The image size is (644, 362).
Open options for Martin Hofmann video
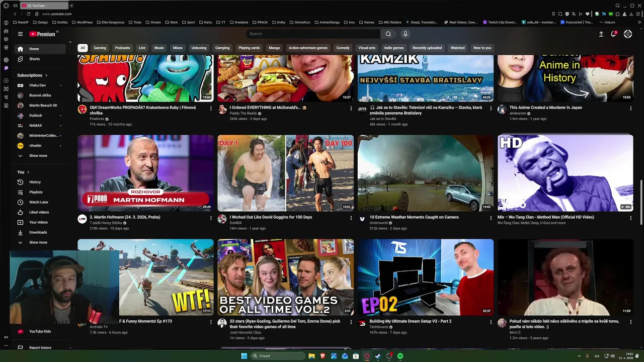211,218
